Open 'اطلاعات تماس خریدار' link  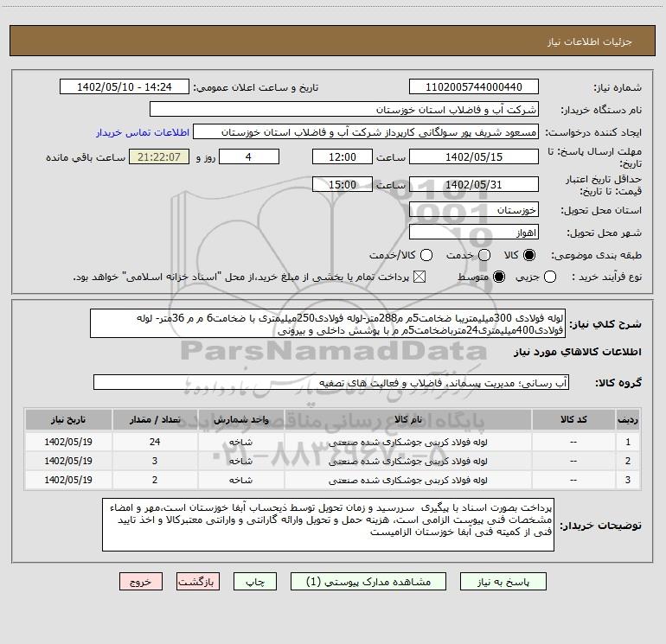click(143, 132)
